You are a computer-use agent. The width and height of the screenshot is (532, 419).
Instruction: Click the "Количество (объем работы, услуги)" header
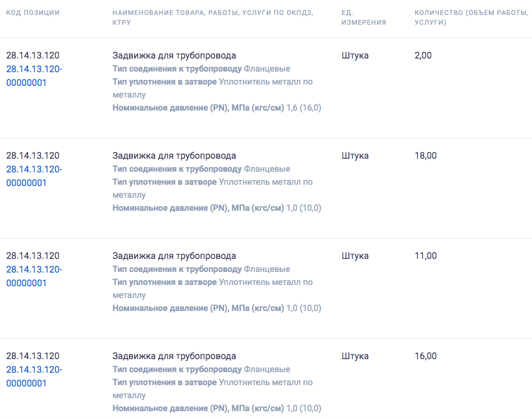(x=471, y=18)
